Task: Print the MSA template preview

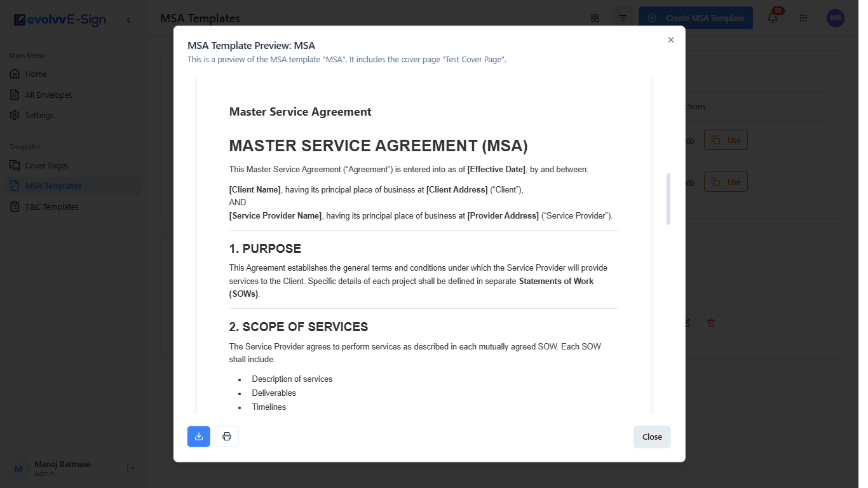Action: [x=227, y=437]
